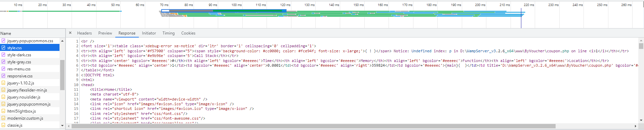The width and height of the screenshot is (644, 130).
Task: Select style-gray.css in request list
Action: pyautogui.click(x=30, y=62)
